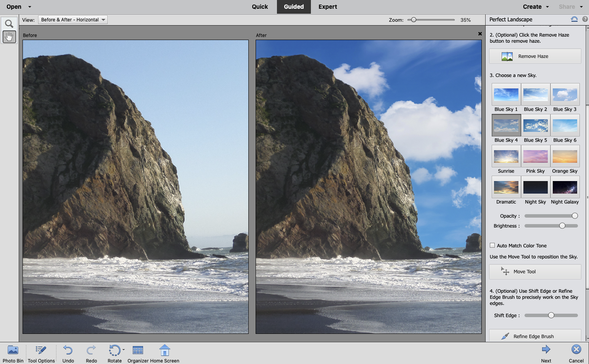Click the Undo icon
The height and width of the screenshot is (364, 589).
pos(68,350)
